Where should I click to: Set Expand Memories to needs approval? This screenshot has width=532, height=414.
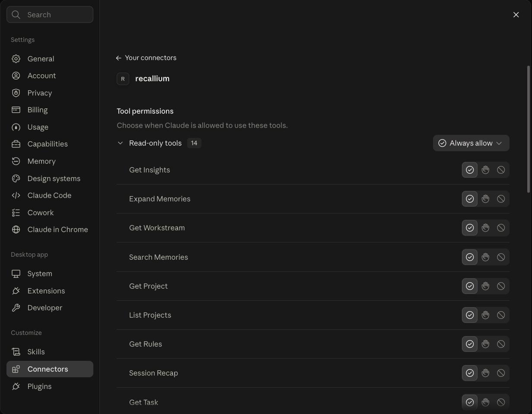tap(485, 199)
